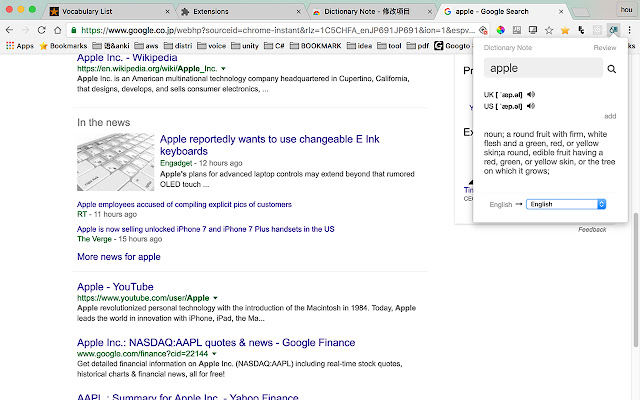Go back with the browser back arrow
The image size is (640, 400).
coord(9,30)
